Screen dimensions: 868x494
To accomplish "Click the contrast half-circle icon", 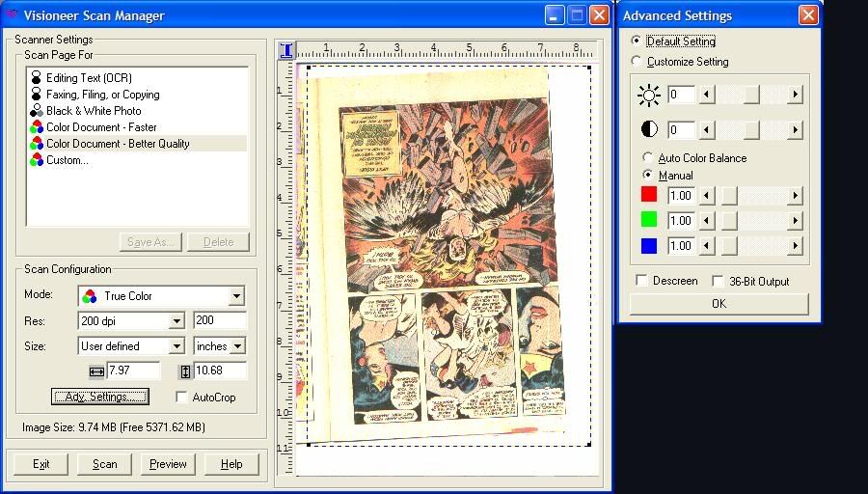I will [649, 129].
